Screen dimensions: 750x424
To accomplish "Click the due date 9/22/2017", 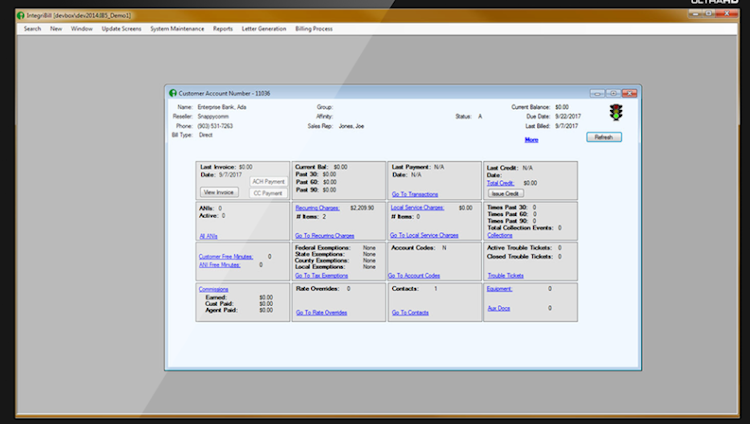I will click(568, 116).
